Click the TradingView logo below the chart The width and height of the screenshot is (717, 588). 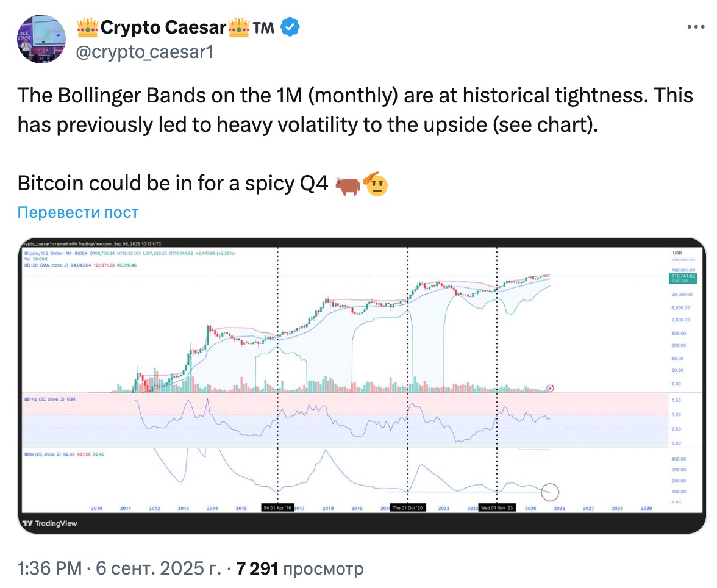pos(50,523)
